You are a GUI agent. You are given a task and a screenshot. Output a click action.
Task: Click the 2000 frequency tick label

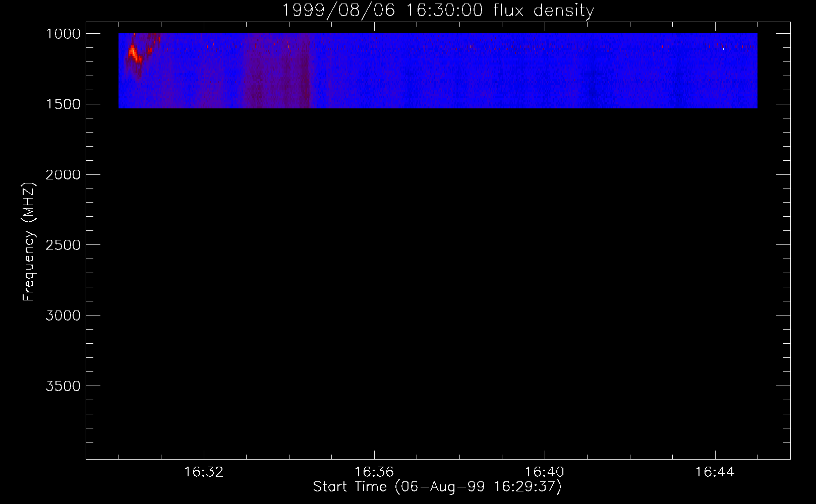pyautogui.click(x=63, y=175)
